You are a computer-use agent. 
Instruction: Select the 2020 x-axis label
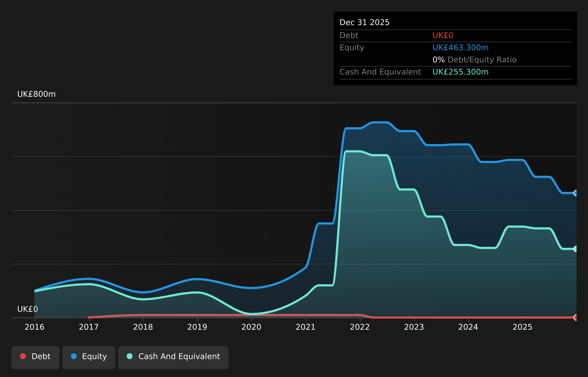coord(251,327)
